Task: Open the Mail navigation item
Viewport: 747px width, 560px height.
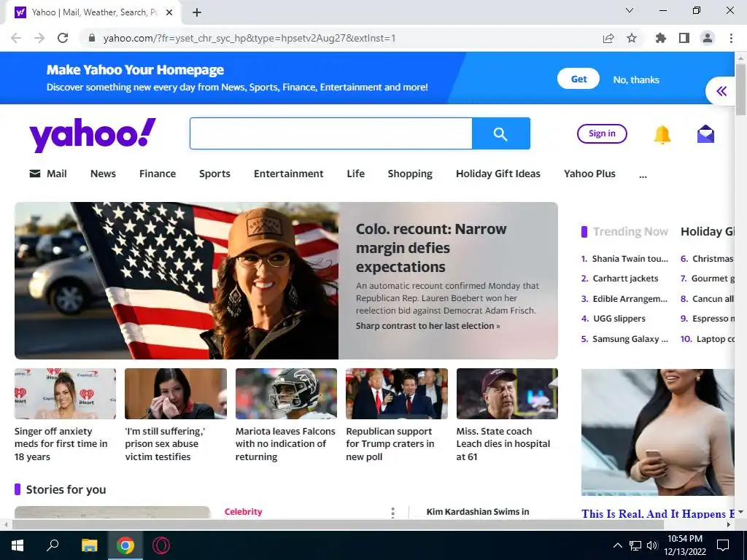Action: tap(48, 174)
